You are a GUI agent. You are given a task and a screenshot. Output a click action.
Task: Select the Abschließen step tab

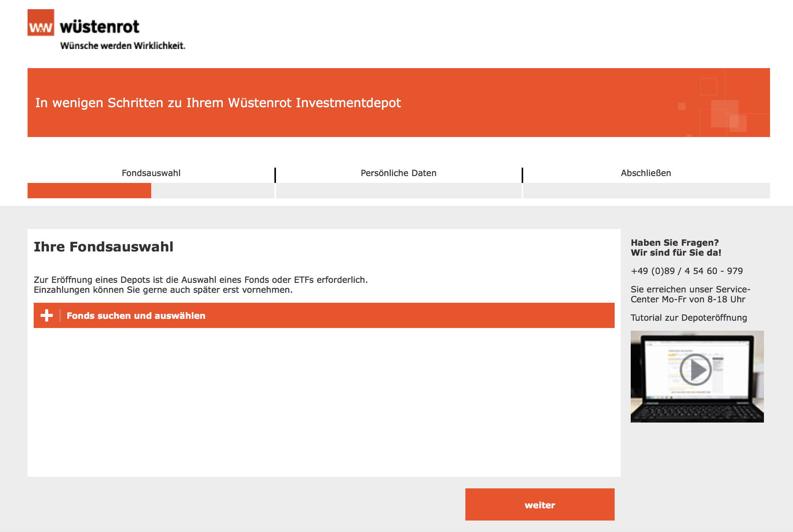tap(646, 173)
